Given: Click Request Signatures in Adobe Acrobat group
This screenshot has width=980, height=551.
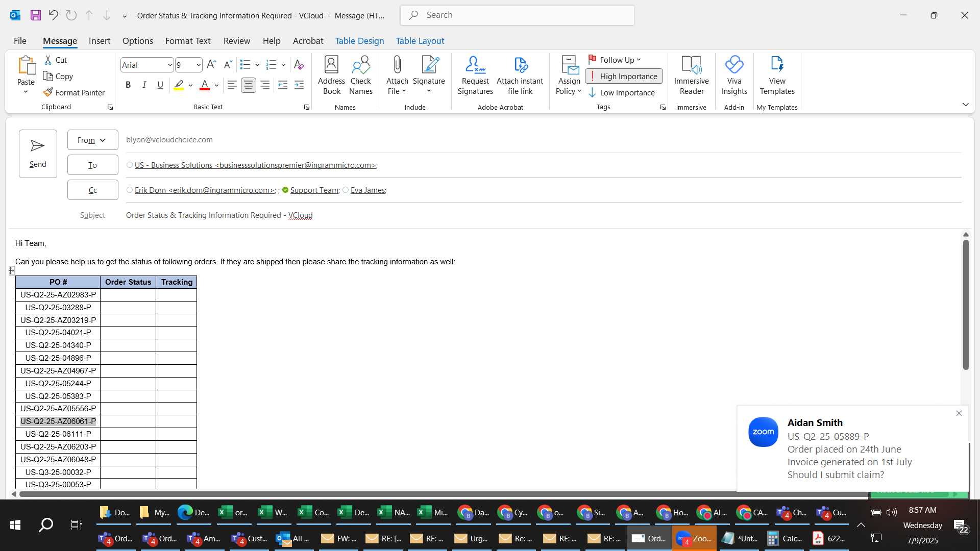Looking at the screenshot, I should tap(475, 75).
